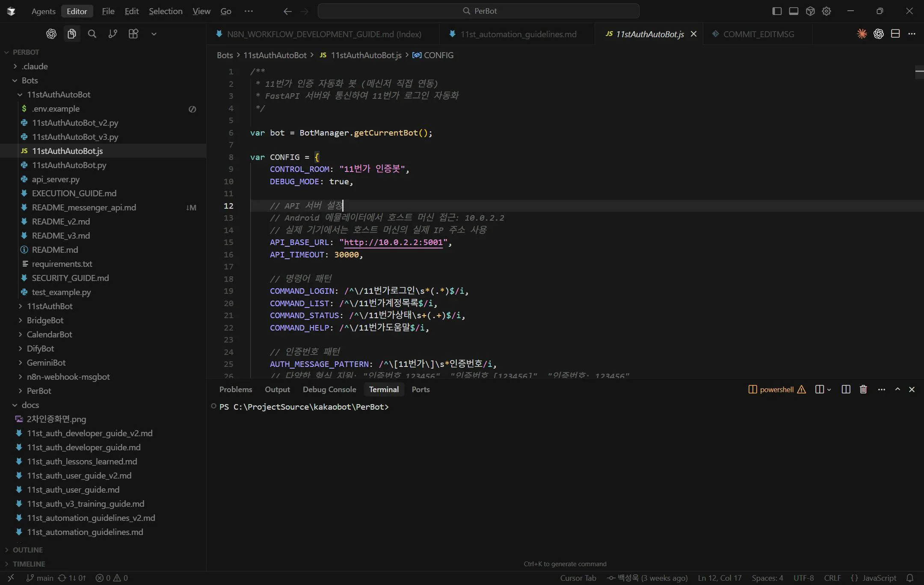Click the PerBot command search box
The width and height of the screenshot is (924, 585).
[x=478, y=11]
